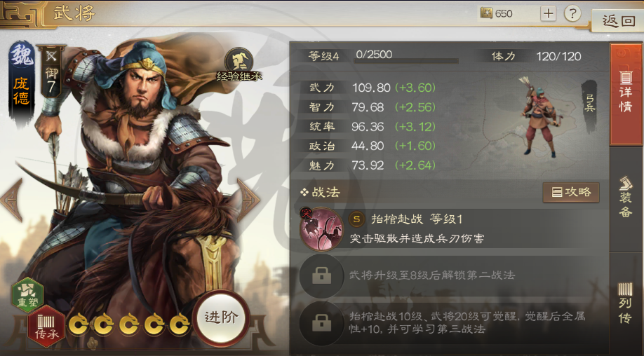644x356 pixels.
Task: Switch to the 详情 details tab
Action: pyautogui.click(x=626, y=94)
